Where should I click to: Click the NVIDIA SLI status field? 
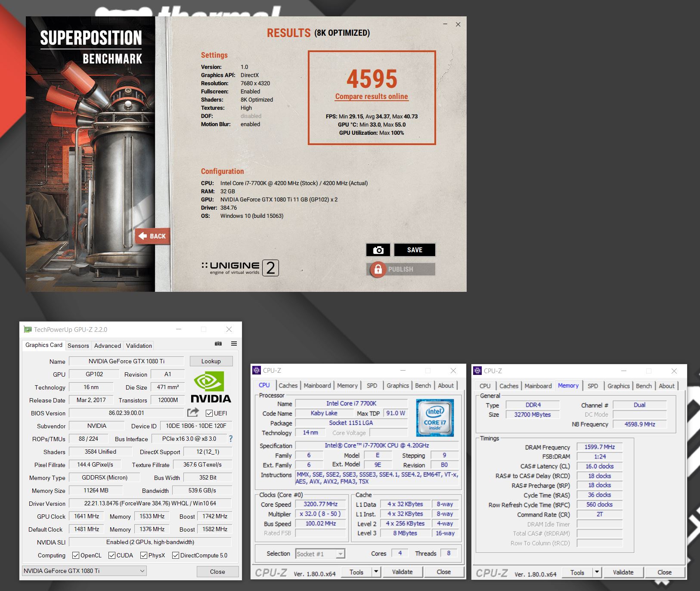[x=150, y=542]
